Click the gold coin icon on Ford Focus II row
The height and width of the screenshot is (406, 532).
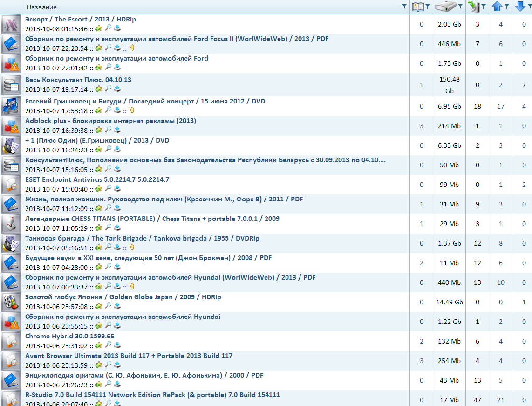pos(132,48)
